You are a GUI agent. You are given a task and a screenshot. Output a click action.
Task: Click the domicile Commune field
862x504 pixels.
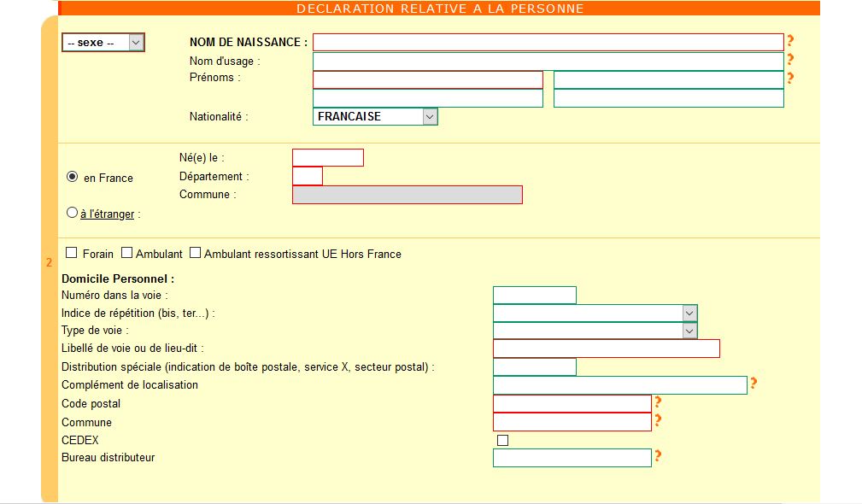[x=572, y=421]
